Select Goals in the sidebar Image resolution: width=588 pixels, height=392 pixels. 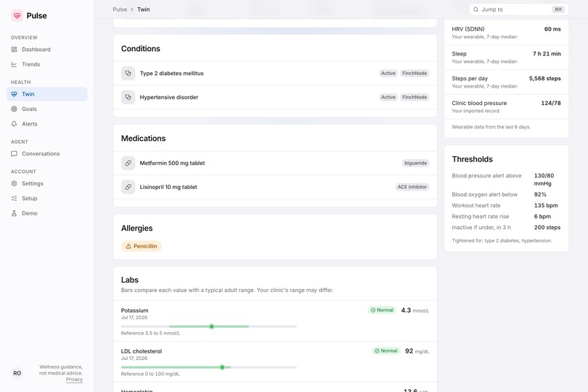click(47, 109)
